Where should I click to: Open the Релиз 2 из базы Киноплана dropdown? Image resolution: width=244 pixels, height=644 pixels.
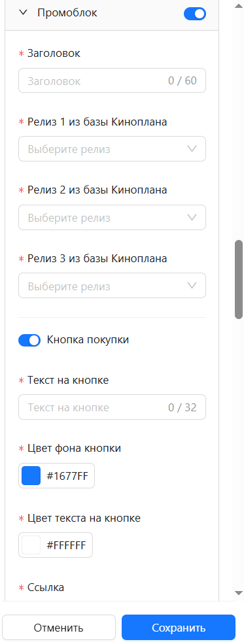112,217
